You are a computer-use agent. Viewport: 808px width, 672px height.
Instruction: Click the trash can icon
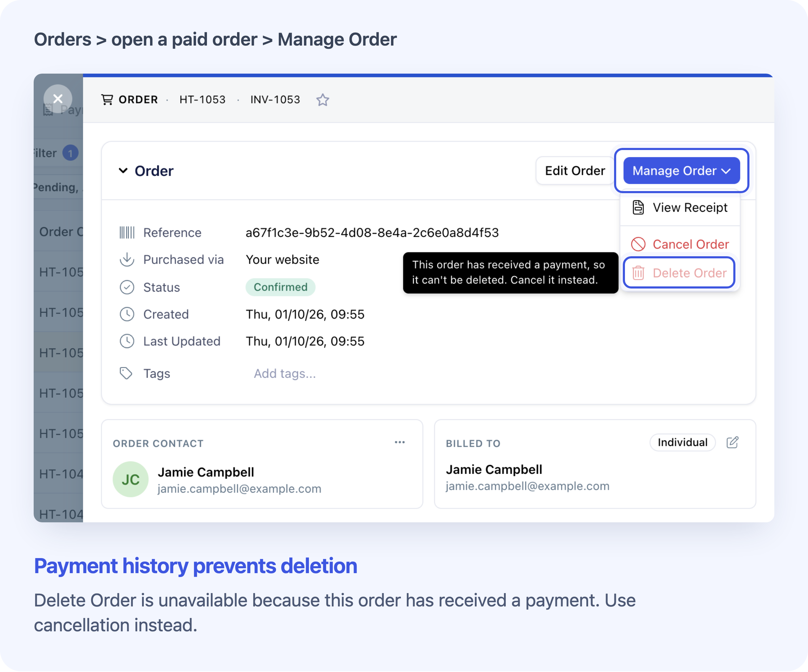click(638, 273)
